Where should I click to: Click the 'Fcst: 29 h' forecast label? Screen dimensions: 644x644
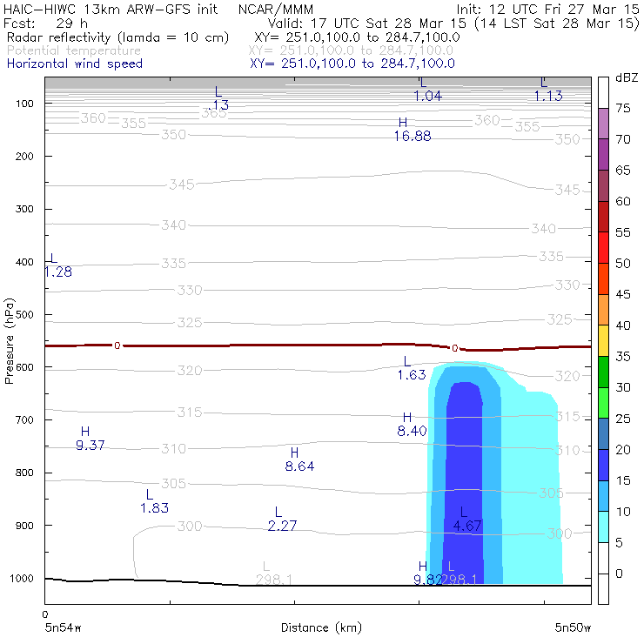(x=45, y=23)
